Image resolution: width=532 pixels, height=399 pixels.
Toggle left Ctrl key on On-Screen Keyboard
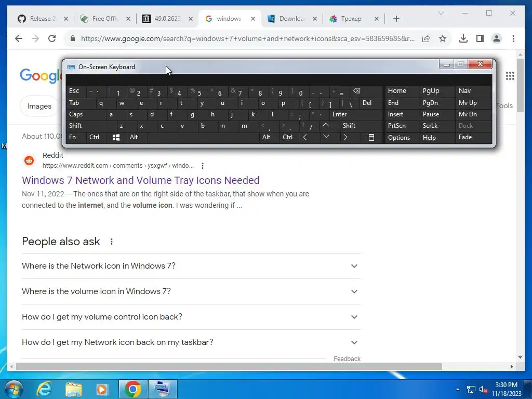click(96, 137)
